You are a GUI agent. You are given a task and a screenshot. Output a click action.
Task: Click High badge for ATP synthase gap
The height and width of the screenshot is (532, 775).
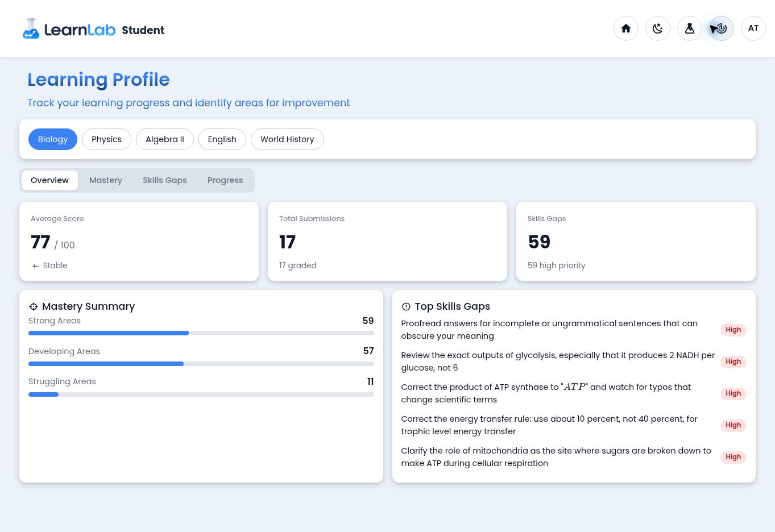[733, 393]
